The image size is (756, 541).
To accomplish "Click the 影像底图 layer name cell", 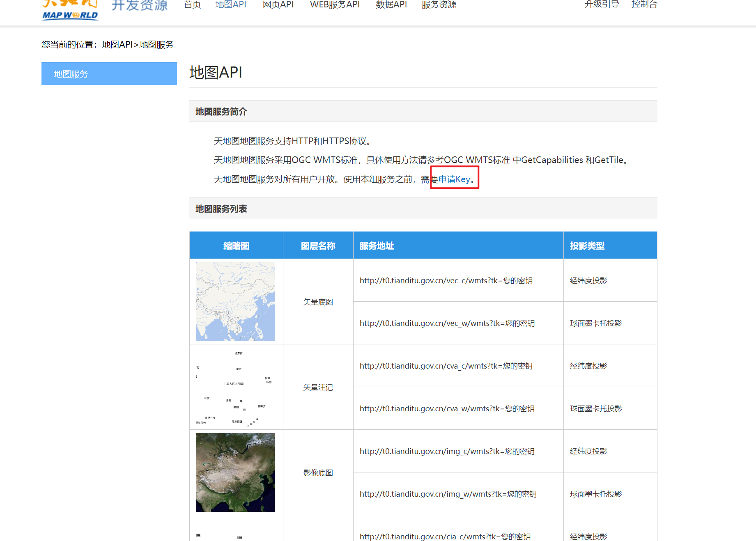I will click(318, 472).
